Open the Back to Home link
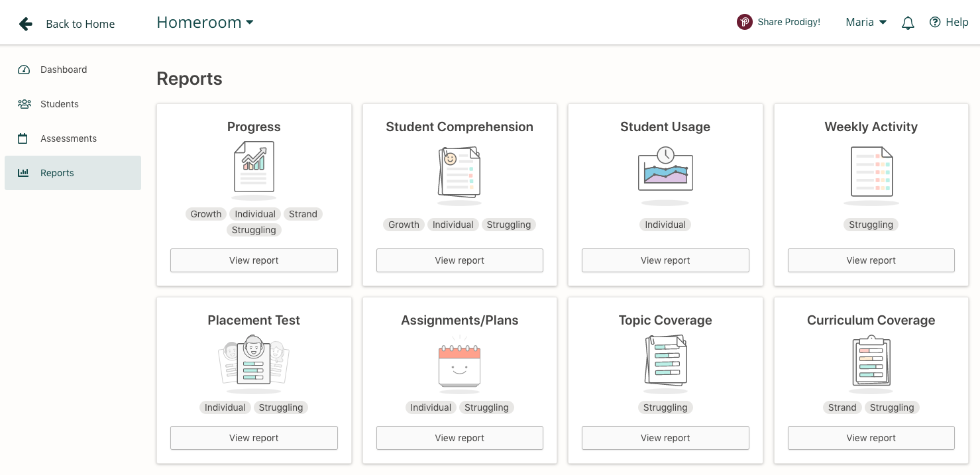The image size is (980, 475). point(80,24)
